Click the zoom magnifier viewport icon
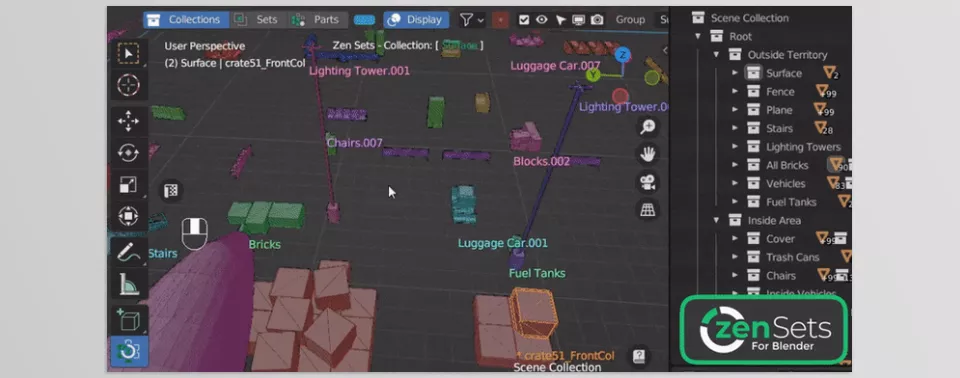 click(x=648, y=127)
